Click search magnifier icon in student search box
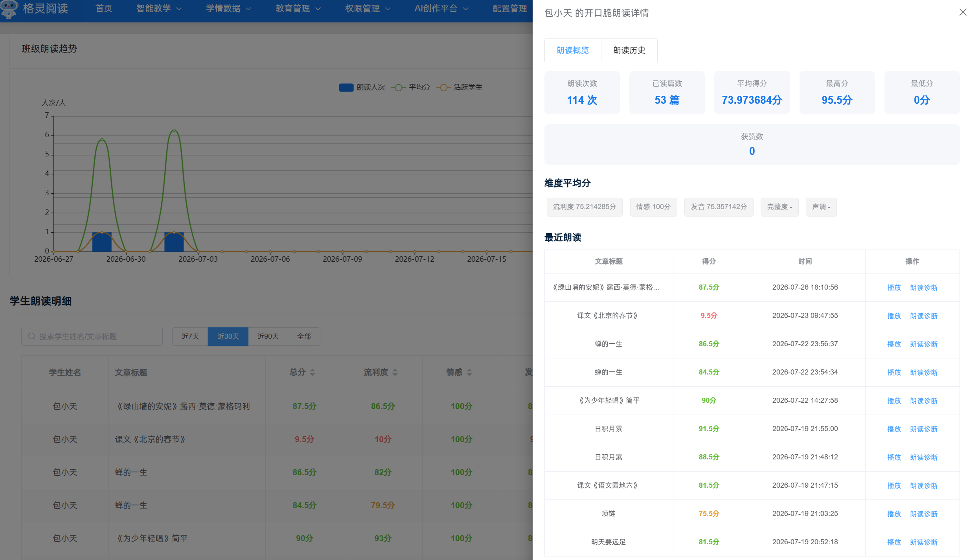Screen dimensions: 967x560 (31, 336)
